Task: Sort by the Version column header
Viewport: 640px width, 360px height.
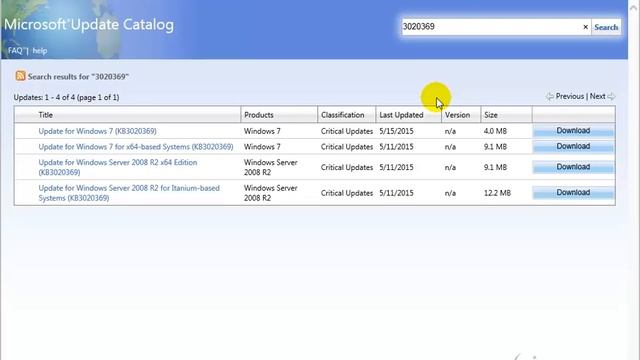Action: (457, 115)
